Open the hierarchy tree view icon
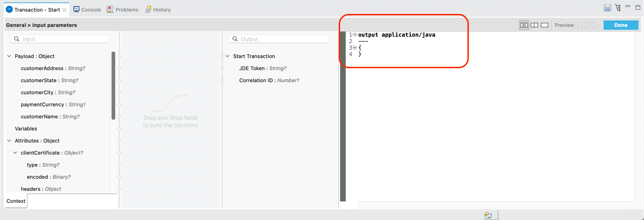644x220 pixels. (618, 8)
